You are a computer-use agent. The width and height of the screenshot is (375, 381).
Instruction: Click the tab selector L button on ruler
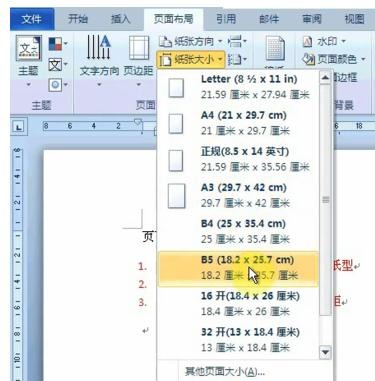[x=19, y=127]
